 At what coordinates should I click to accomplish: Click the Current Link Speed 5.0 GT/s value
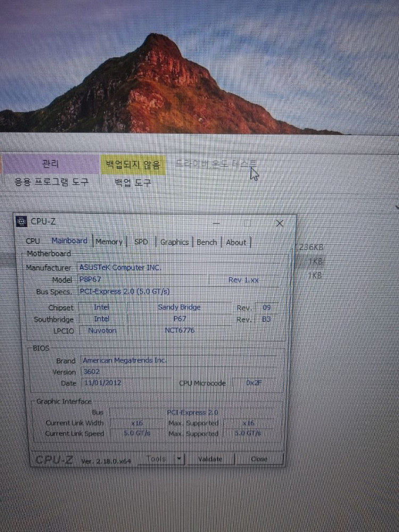[x=137, y=433]
